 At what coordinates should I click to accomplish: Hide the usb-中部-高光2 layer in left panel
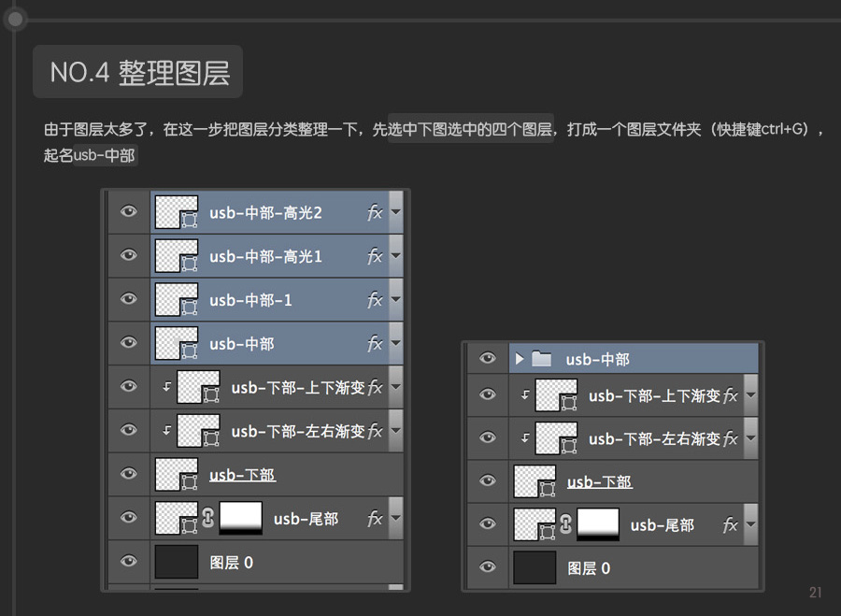point(129,211)
